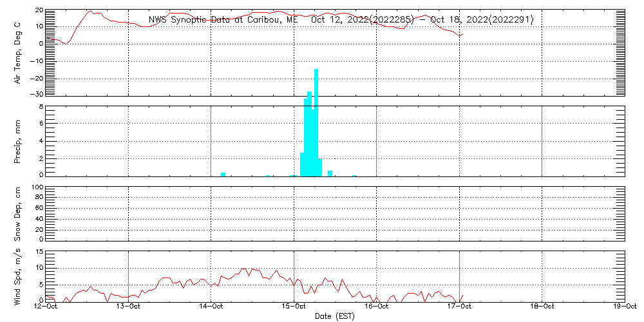
Task: Select the 13-Oct date tick label
Action: [129, 308]
